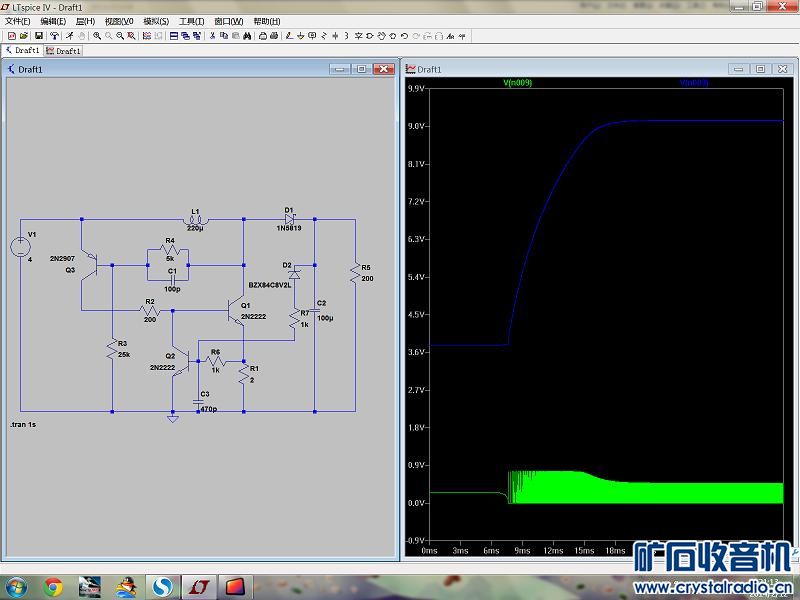
Task: Open the 模拟(S) simulate menu
Action: (x=156, y=21)
